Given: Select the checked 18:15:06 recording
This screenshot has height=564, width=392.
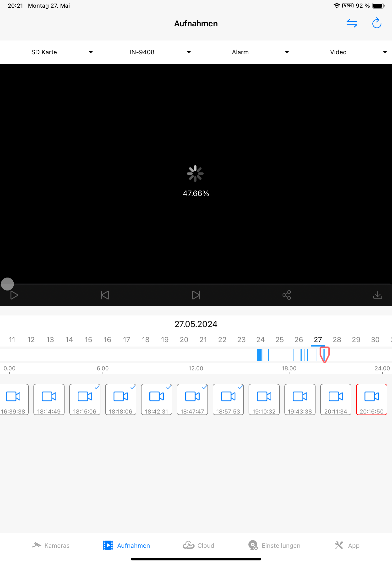Looking at the screenshot, I should pos(85,400).
